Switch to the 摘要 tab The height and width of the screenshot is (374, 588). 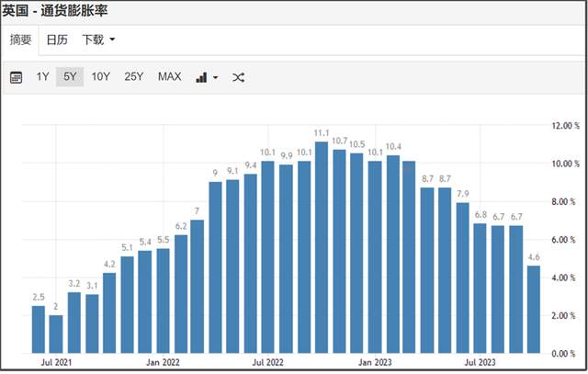(20, 40)
